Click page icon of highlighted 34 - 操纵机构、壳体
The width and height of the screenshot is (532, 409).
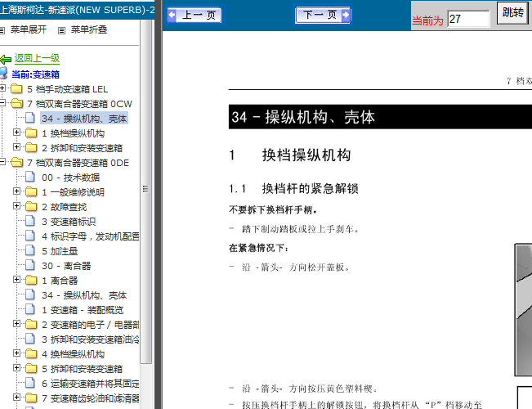(x=30, y=118)
